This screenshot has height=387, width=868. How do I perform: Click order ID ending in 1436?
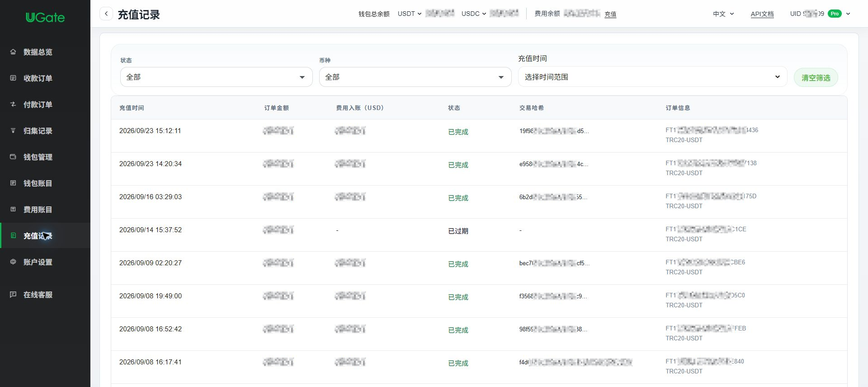coord(712,130)
